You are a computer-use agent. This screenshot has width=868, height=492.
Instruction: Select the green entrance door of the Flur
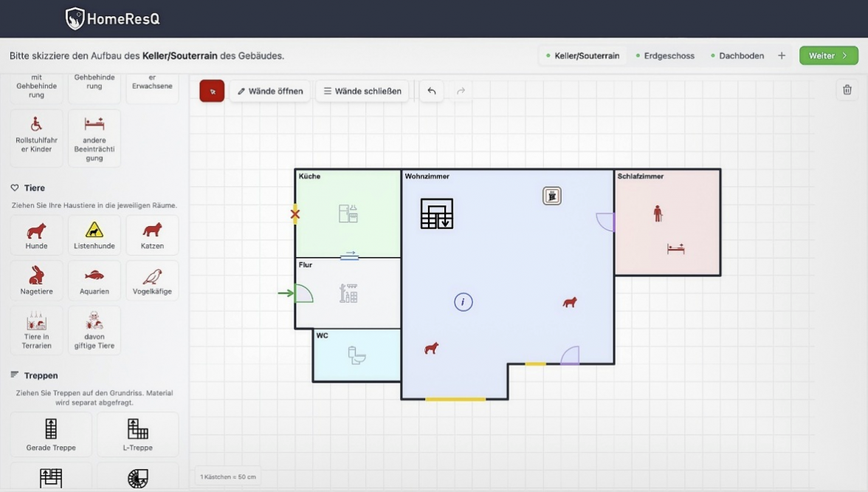click(x=303, y=293)
